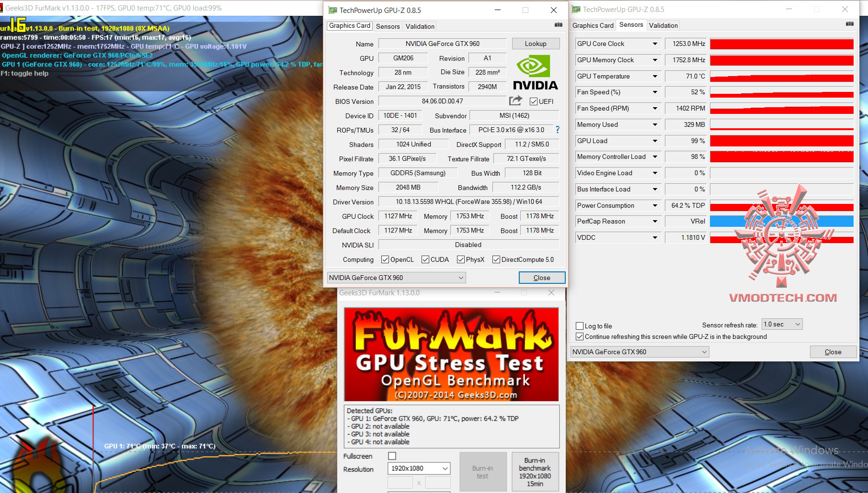Image resolution: width=868 pixels, height=493 pixels.
Task: Click the GPU Temperature value 71.0 °C
Action: (x=685, y=76)
